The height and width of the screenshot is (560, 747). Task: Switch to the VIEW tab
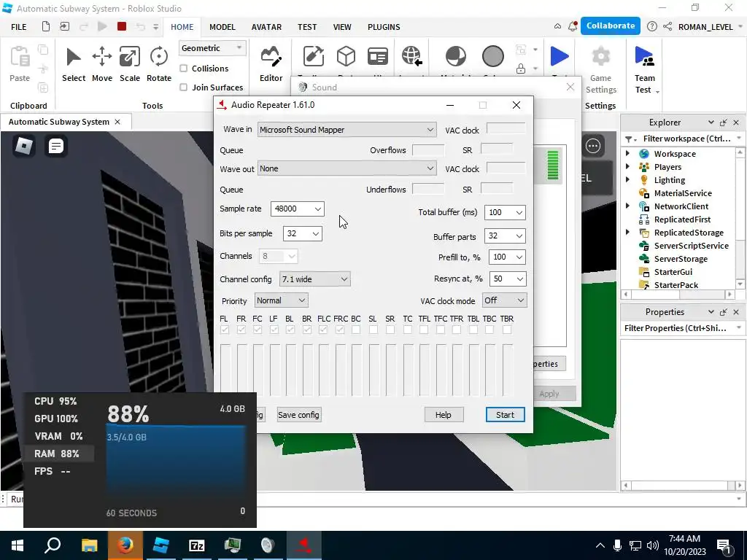(x=342, y=27)
